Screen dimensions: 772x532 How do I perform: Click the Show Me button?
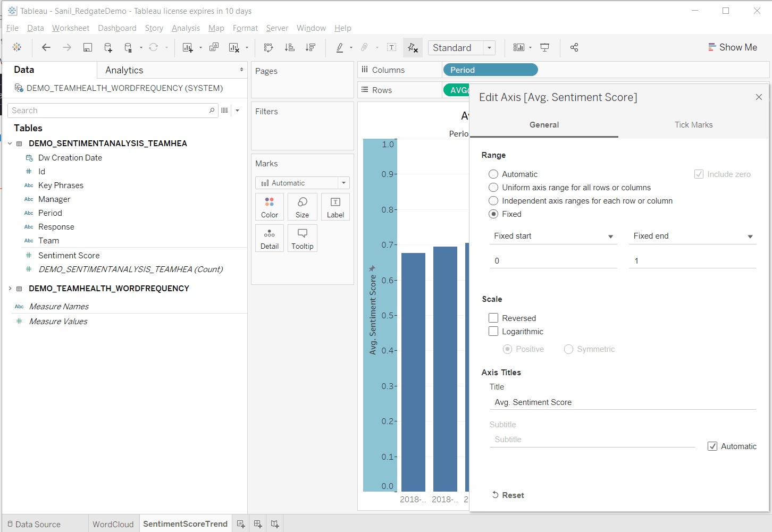pos(733,47)
